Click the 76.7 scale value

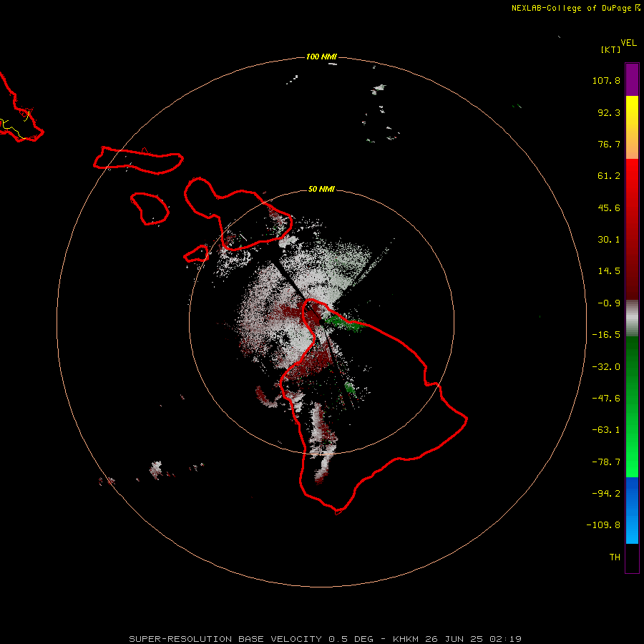(609, 144)
